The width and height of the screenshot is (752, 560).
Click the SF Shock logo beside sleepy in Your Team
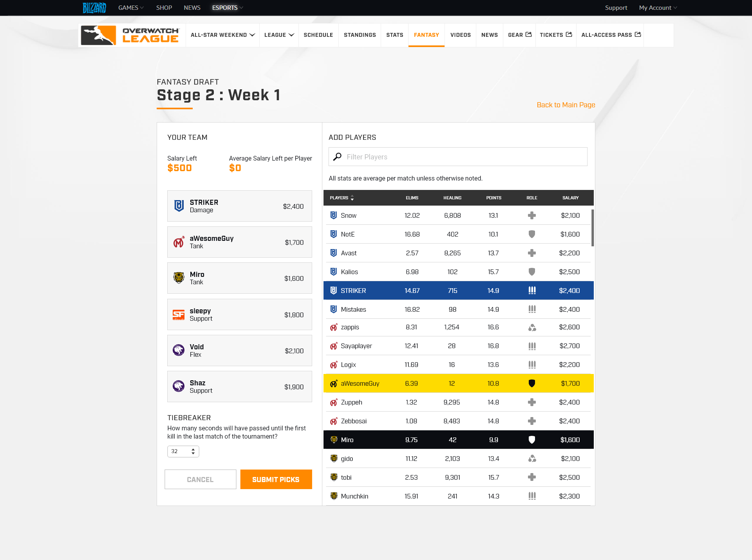[179, 314]
